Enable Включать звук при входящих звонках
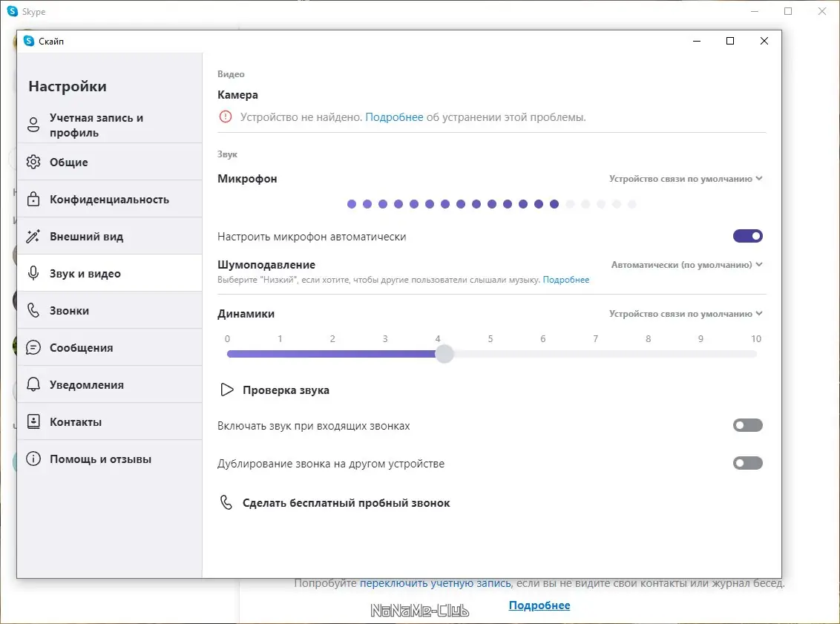The height and width of the screenshot is (624, 840). pos(747,425)
